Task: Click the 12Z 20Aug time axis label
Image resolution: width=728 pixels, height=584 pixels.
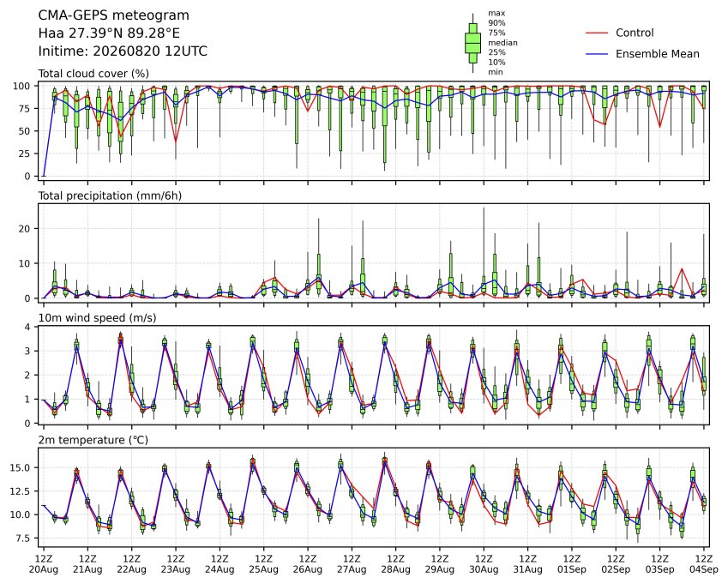Action: pyautogui.click(x=44, y=563)
